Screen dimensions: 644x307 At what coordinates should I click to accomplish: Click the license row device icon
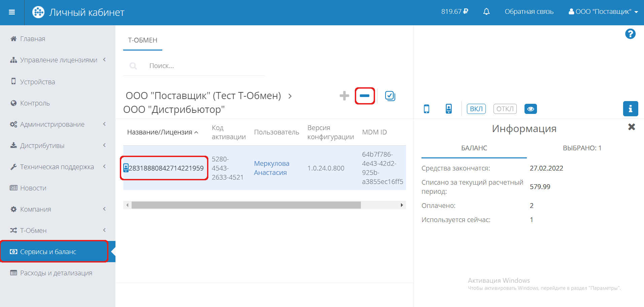[126, 168]
